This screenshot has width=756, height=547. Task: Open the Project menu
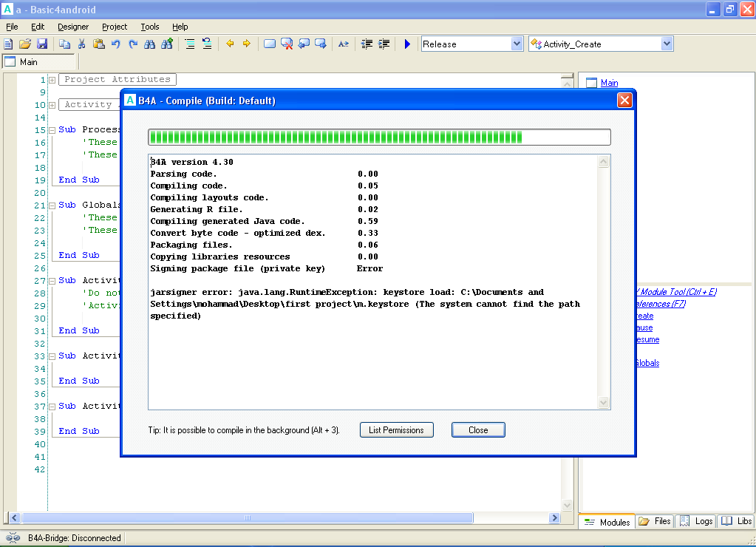point(115,27)
